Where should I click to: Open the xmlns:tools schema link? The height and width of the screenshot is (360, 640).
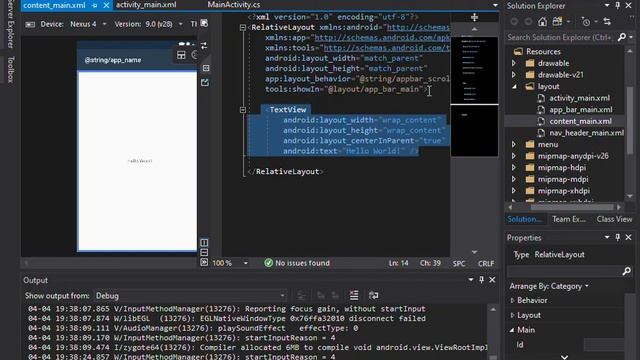coord(387,48)
